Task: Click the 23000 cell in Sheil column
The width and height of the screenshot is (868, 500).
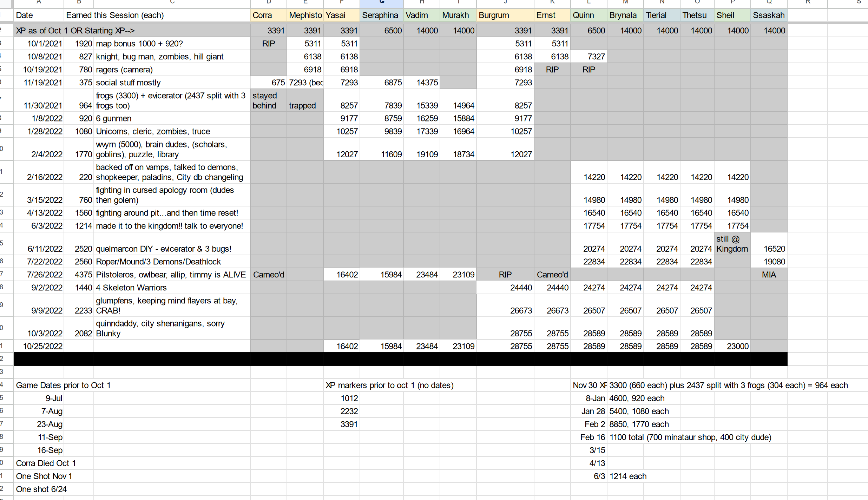Action: (x=732, y=347)
